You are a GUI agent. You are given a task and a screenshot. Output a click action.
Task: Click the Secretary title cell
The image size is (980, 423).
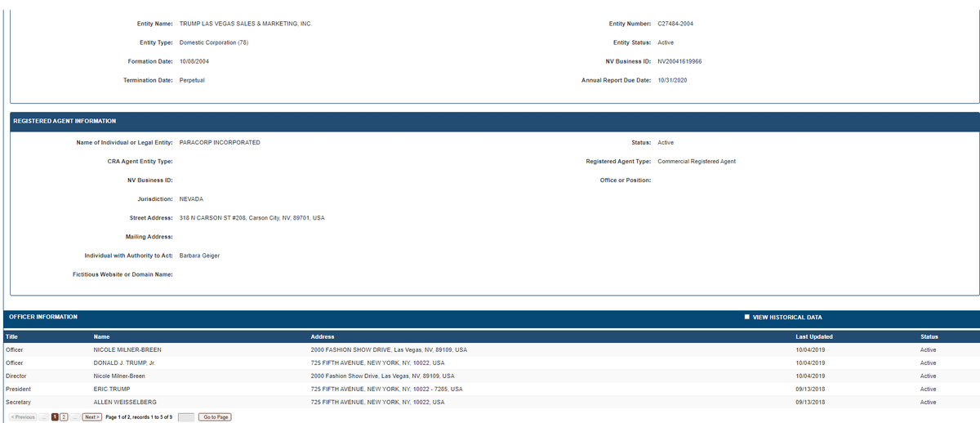(x=18, y=403)
